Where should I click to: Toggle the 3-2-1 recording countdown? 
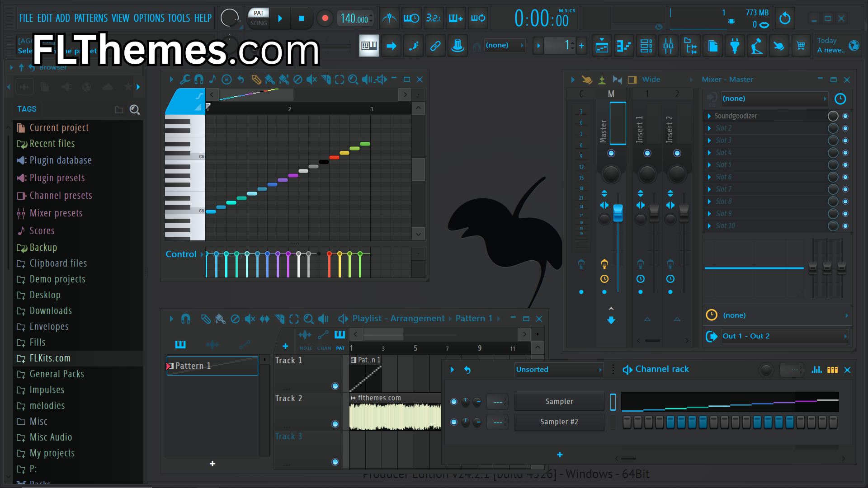click(434, 19)
